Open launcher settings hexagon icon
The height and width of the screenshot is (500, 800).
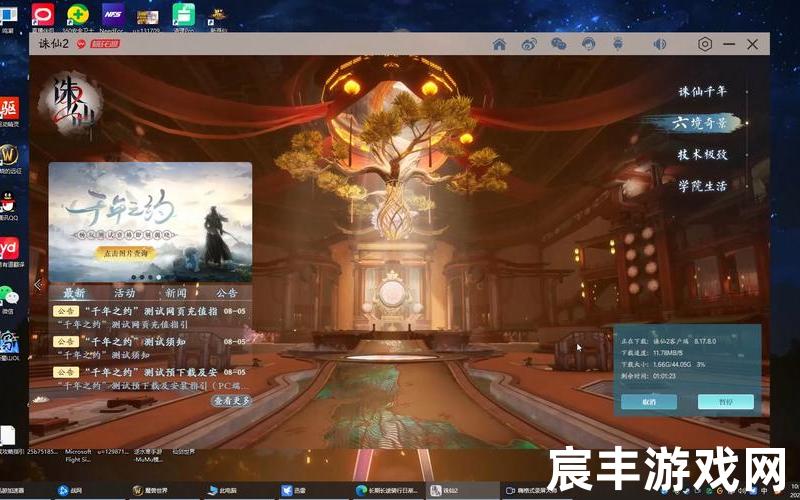coord(705,44)
